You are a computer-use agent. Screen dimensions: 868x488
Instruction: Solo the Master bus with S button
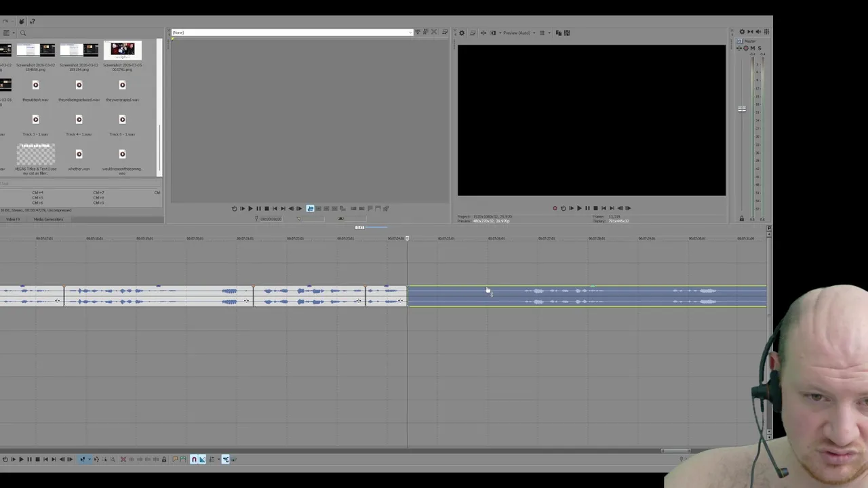(x=759, y=48)
